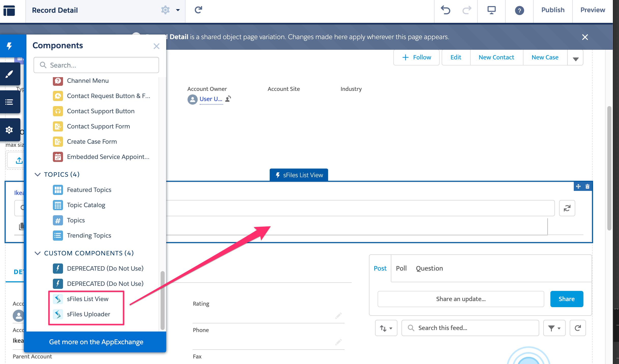Refresh the feed with the reload icon
619x364 pixels.
pos(578,328)
